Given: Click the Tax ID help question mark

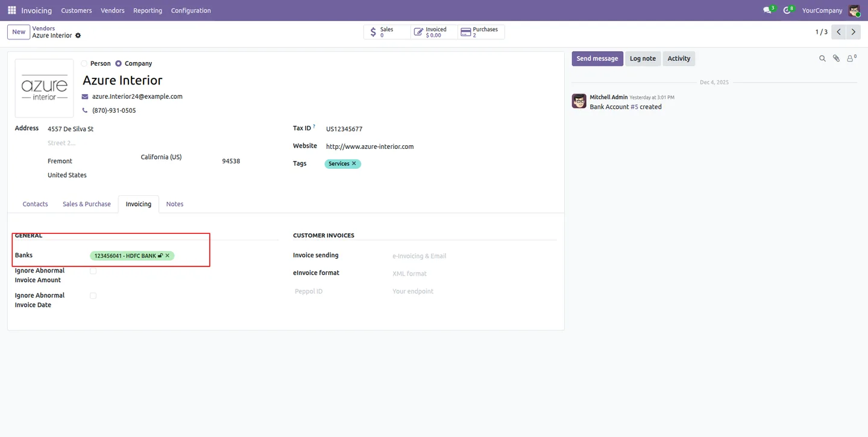Looking at the screenshot, I should (314, 127).
